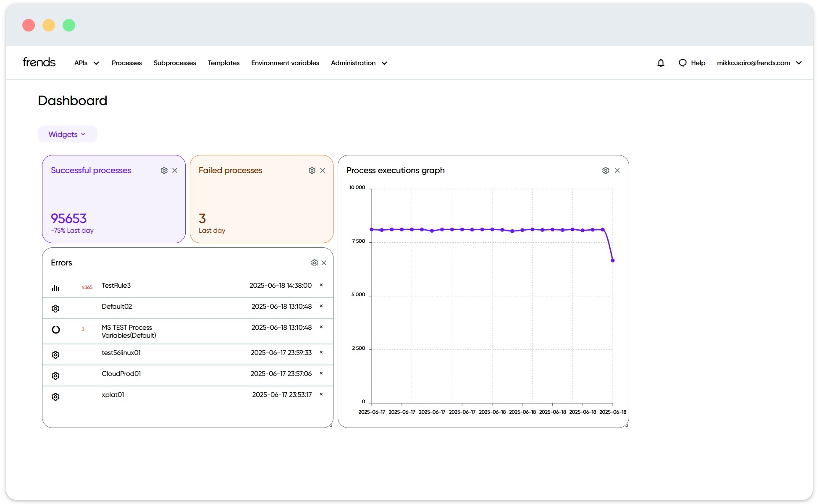Viewport: 819px width, 504px height.
Task: Click last data point on executions graph
Action: tap(613, 261)
